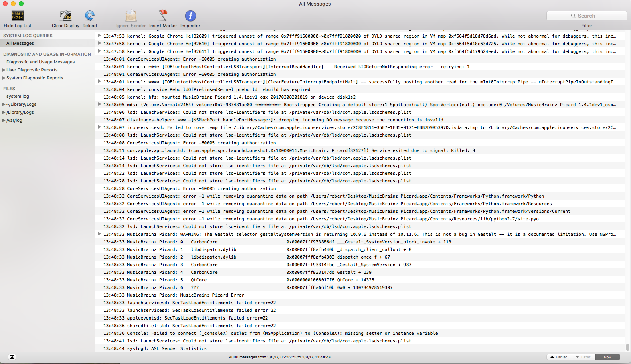The image size is (631, 364).
Task: Select the 13:48:22 lsd LaunchServices row
Action: point(360,173)
